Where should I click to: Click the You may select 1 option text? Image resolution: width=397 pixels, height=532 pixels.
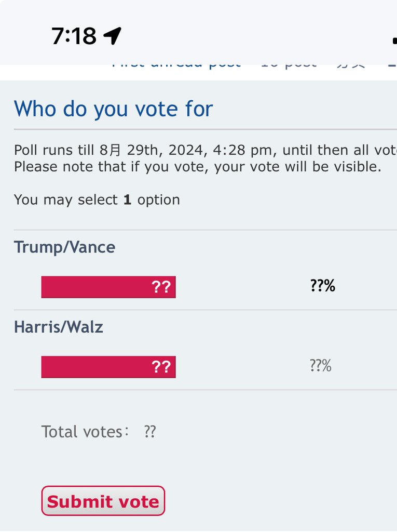(x=97, y=200)
